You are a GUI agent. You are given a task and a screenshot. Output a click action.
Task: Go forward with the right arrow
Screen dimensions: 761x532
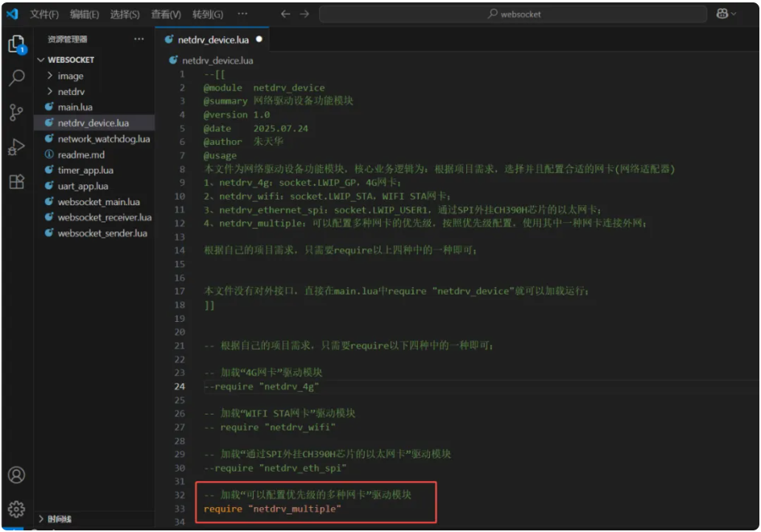pos(304,14)
